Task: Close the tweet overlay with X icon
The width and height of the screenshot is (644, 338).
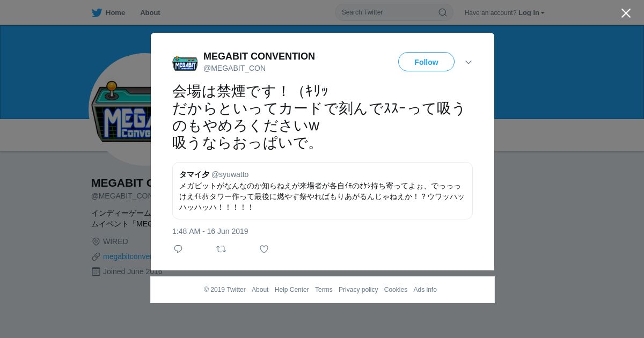Action: pyautogui.click(x=626, y=13)
